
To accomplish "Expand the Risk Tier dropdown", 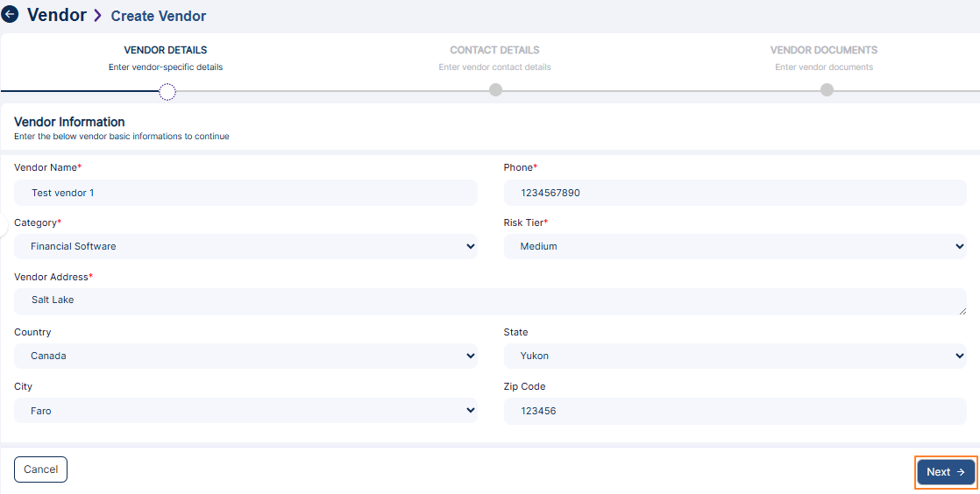I will [735, 247].
